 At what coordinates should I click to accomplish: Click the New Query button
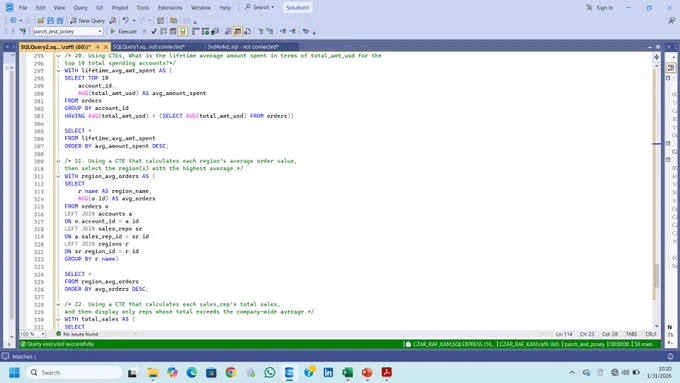pos(88,20)
